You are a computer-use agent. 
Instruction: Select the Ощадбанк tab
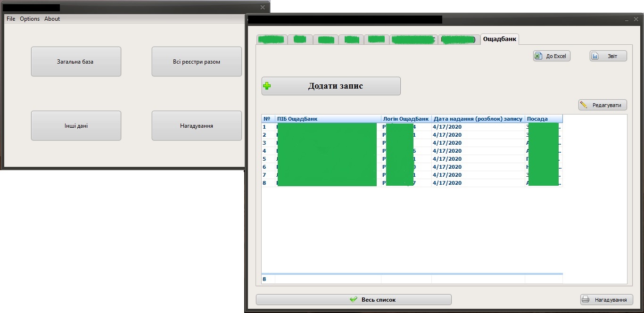(500, 40)
